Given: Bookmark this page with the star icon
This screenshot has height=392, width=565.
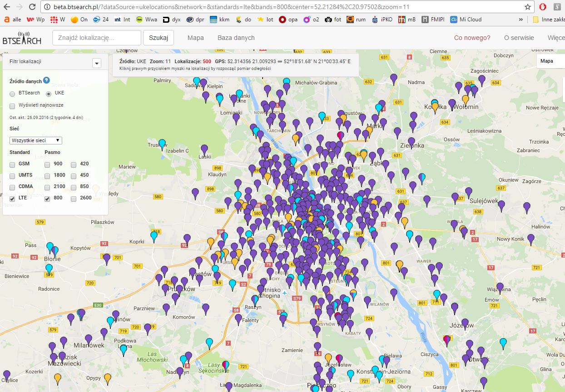Looking at the screenshot, I should click(x=527, y=7).
